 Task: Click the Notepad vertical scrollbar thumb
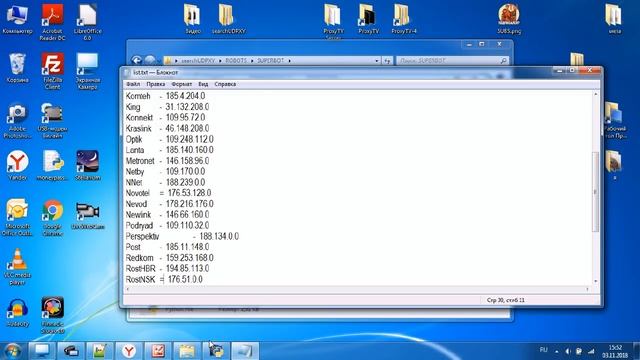point(596,192)
